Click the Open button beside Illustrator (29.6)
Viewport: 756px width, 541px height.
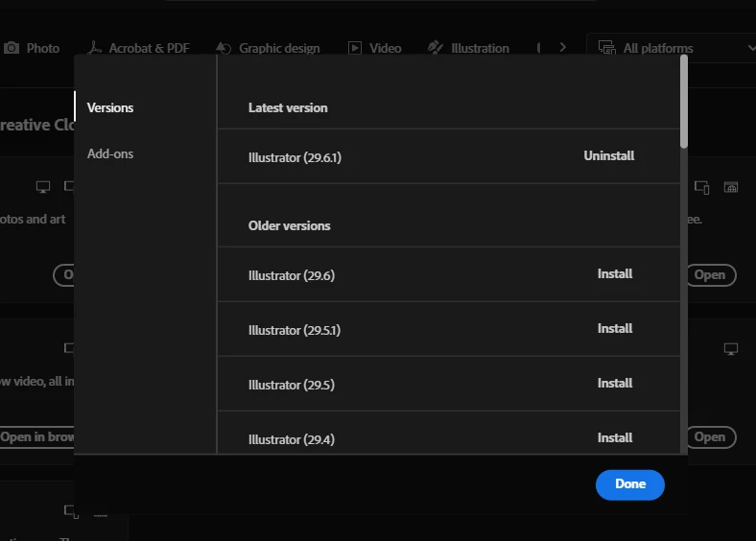(x=712, y=275)
